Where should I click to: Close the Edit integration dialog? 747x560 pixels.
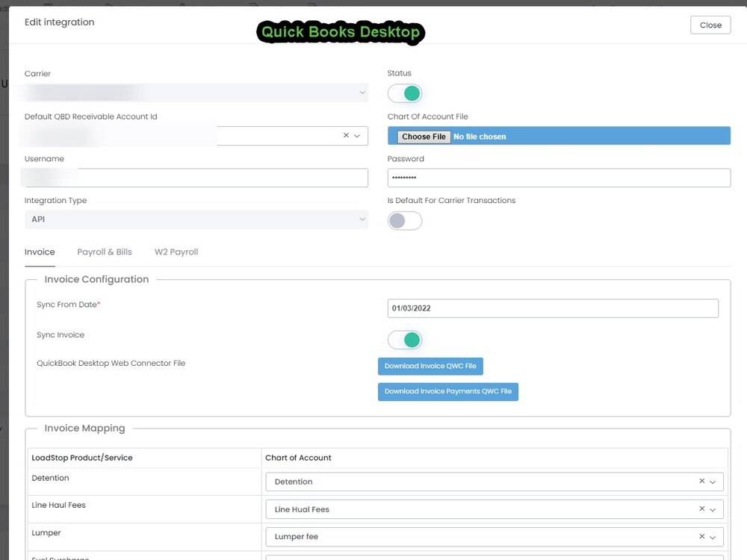click(710, 25)
